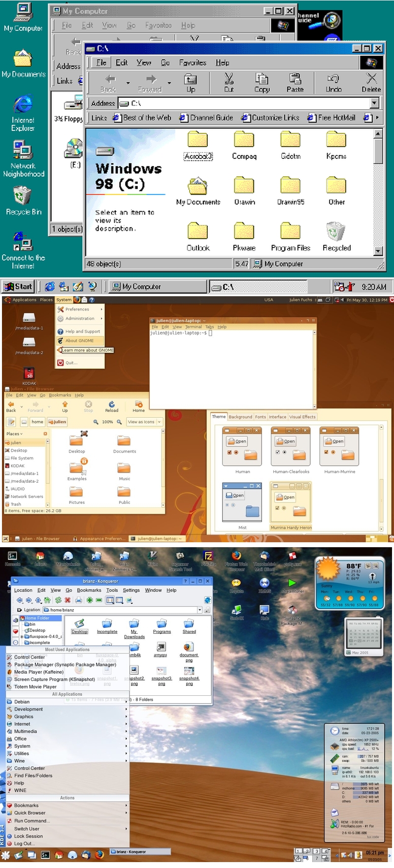Select the KVim icon on the KDE desktop
Viewport: 394px width, 868px height.
click(x=153, y=558)
